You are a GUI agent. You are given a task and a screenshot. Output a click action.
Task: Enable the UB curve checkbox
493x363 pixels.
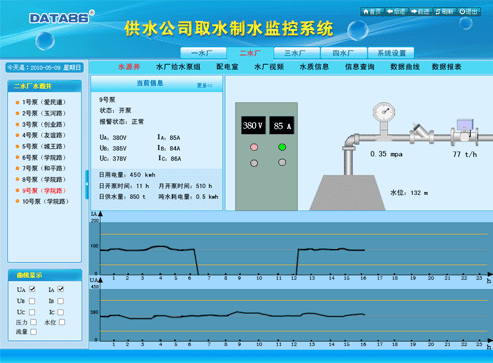click(32, 301)
